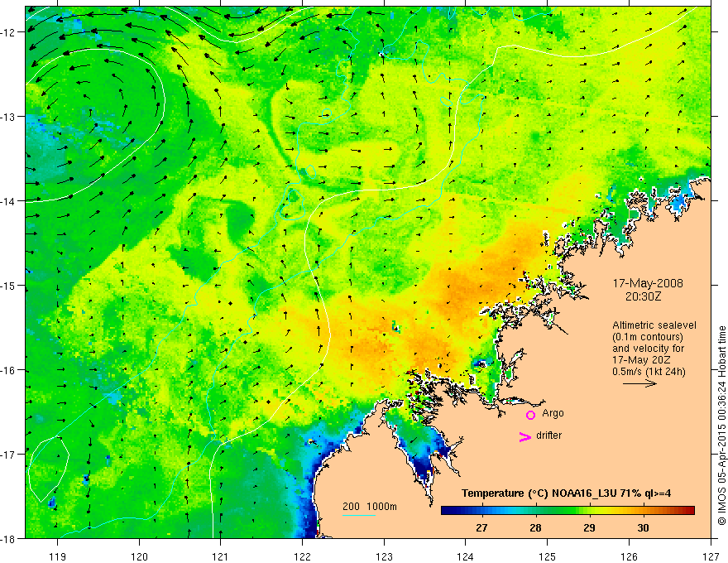The image size is (728, 563).
Task: Click the 28 label on temperature scale
Action: tap(535, 527)
